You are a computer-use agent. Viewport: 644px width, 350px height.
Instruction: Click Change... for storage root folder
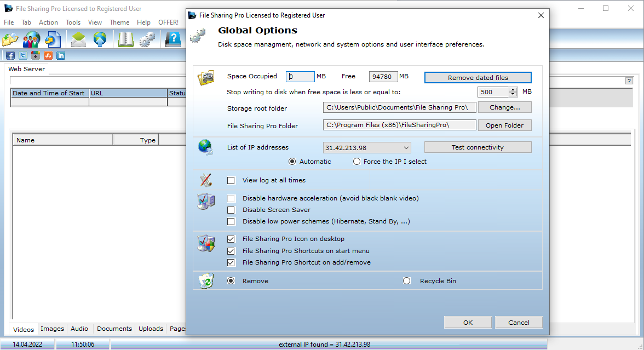[505, 107]
